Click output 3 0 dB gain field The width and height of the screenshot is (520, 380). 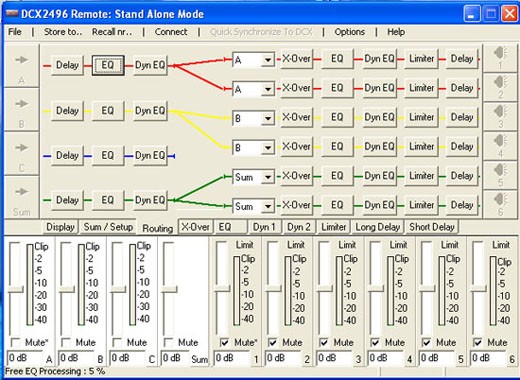(334, 358)
